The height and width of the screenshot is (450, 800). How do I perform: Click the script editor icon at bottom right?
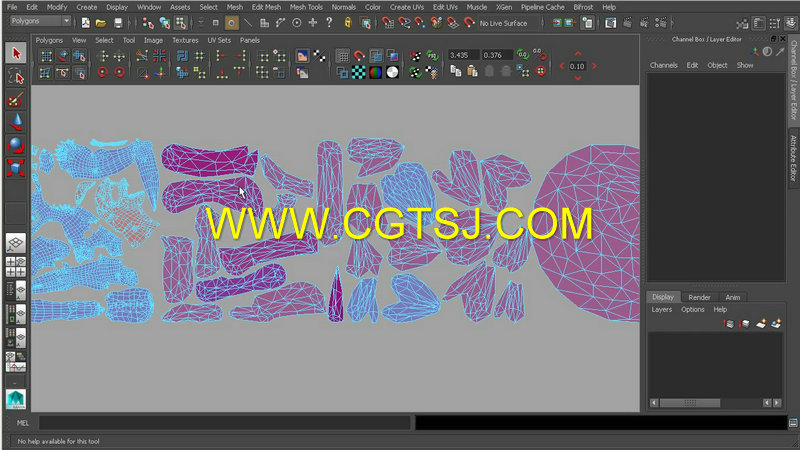(793, 423)
